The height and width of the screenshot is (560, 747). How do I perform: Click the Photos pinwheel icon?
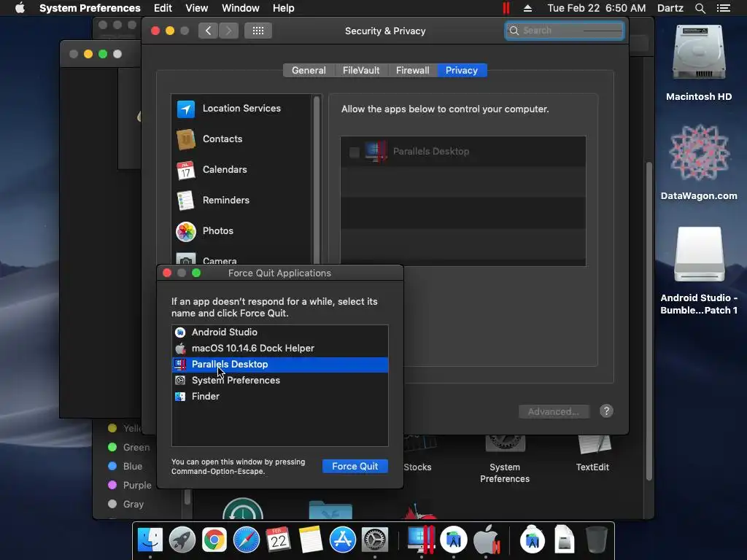(x=186, y=231)
